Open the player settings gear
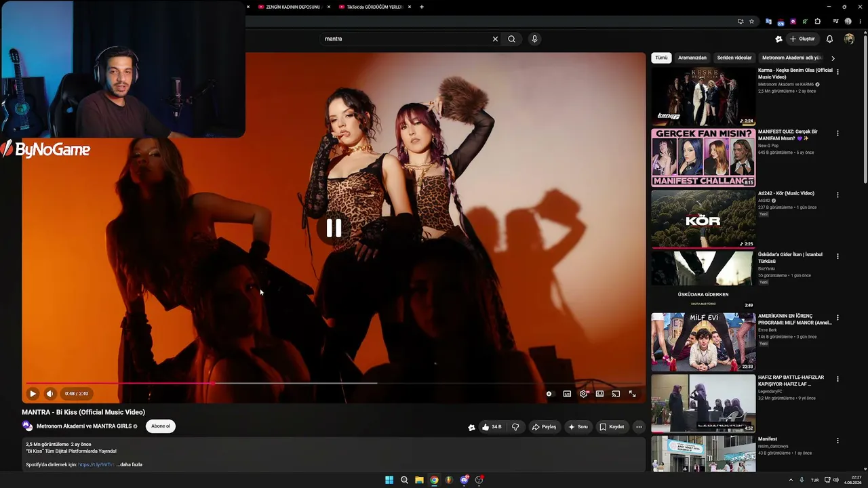The image size is (868, 488). (583, 394)
